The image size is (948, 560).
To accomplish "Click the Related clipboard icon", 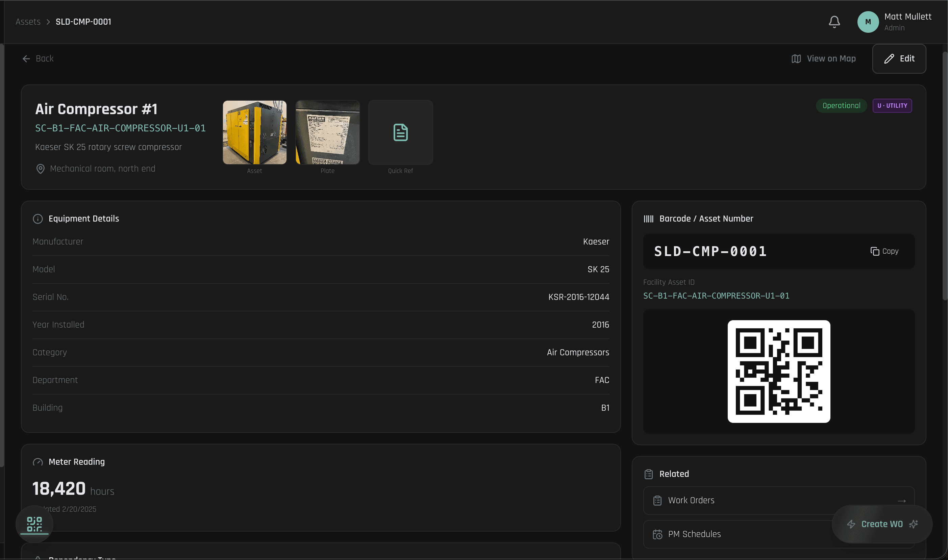I will 648,474.
